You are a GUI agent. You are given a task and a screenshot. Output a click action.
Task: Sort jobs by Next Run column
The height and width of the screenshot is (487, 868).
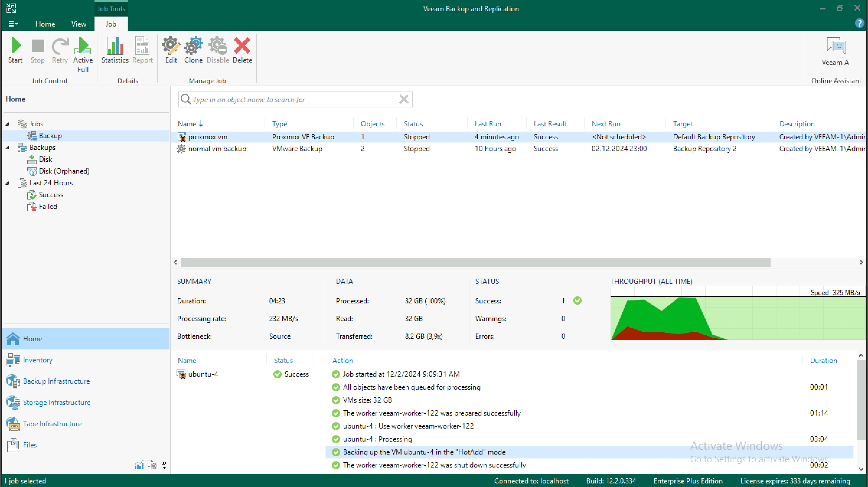[606, 124]
